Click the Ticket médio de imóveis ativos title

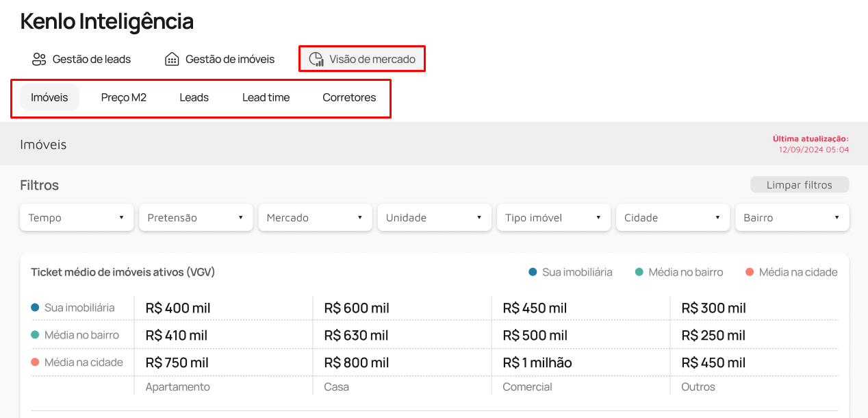(123, 272)
